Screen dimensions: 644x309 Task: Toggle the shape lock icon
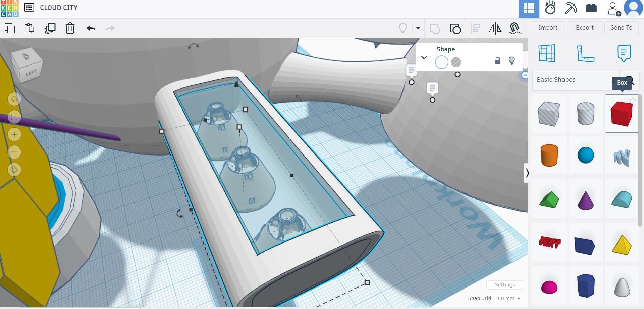497,61
